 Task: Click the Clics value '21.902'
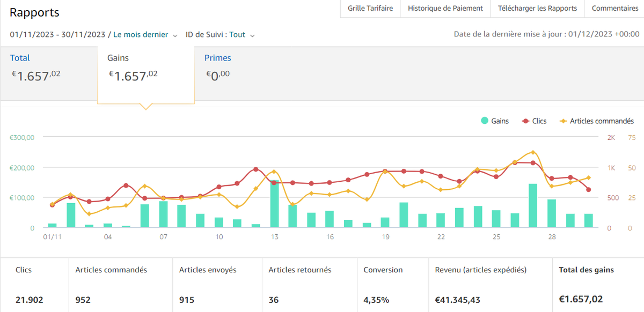pos(30,300)
